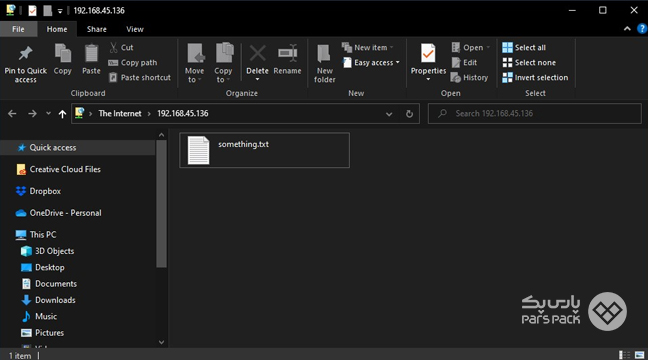Click the navigation pane scrollbar thumb
Screen dimensions: 648x360
(x=162, y=204)
